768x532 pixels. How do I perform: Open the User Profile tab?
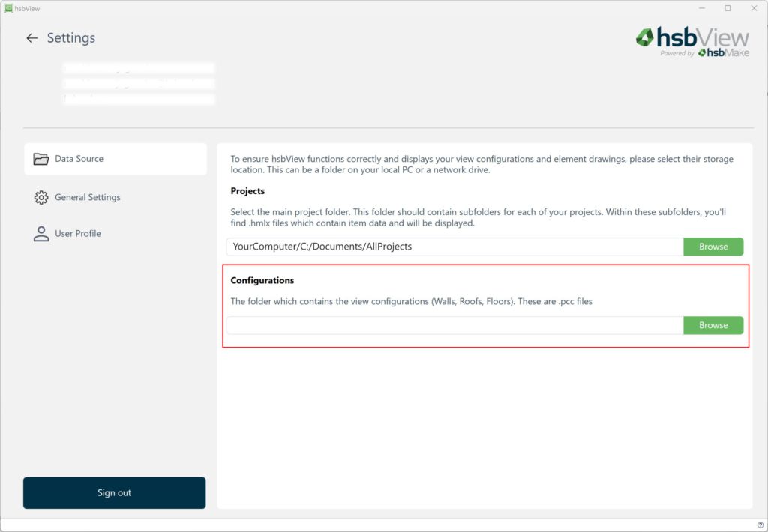click(x=115, y=234)
